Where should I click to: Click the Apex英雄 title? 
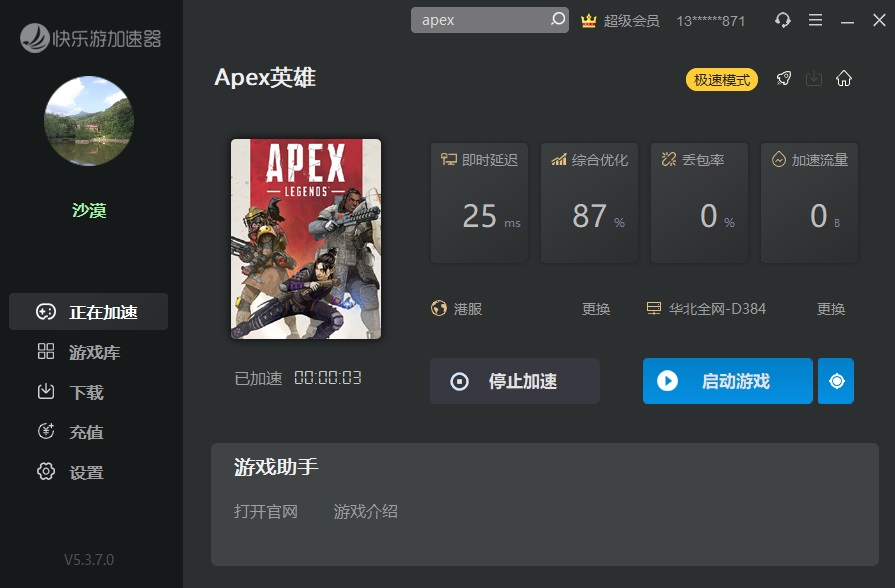(265, 77)
